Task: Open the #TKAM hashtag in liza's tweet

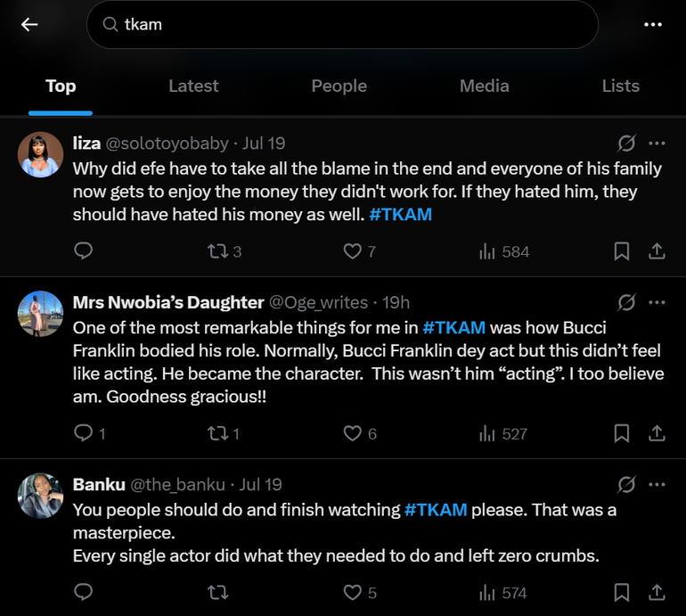Action: tap(400, 214)
